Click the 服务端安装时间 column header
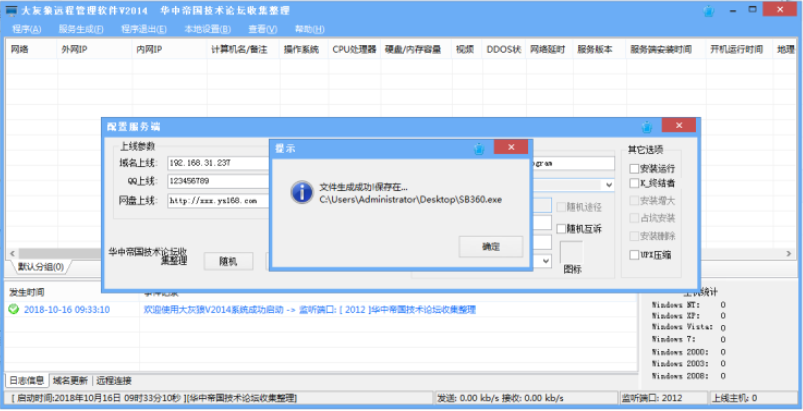803x411 pixels. 666,49
